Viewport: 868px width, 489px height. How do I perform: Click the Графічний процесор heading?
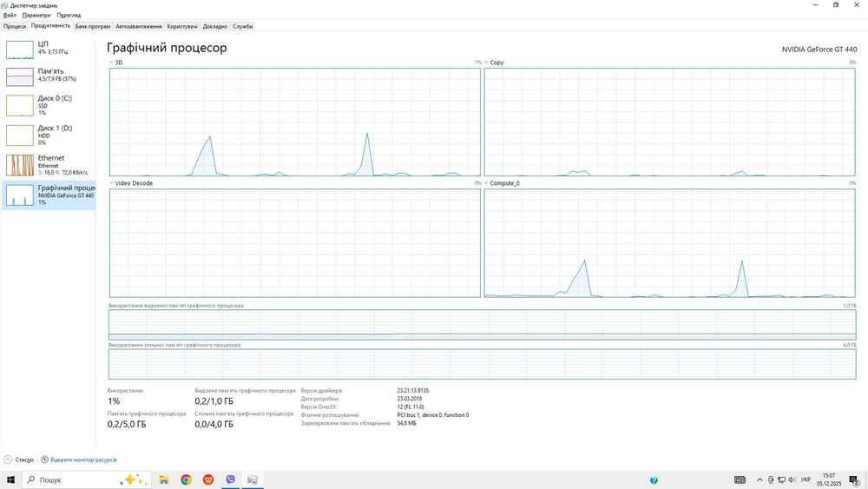coord(167,48)
